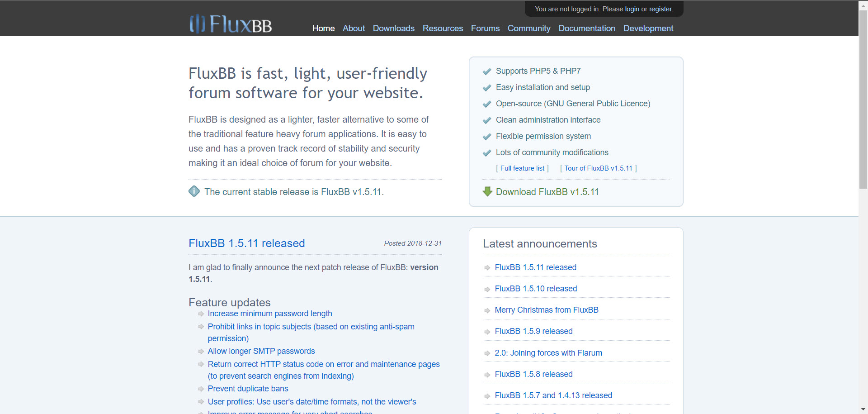The height and width of the screenshot is (414, 868).
Task: Click bullet beside Return correct HTTP status code
Action: pos(201,364)
